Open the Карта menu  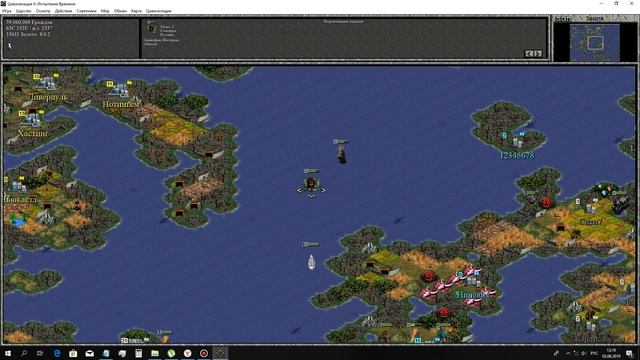(136, 11)
